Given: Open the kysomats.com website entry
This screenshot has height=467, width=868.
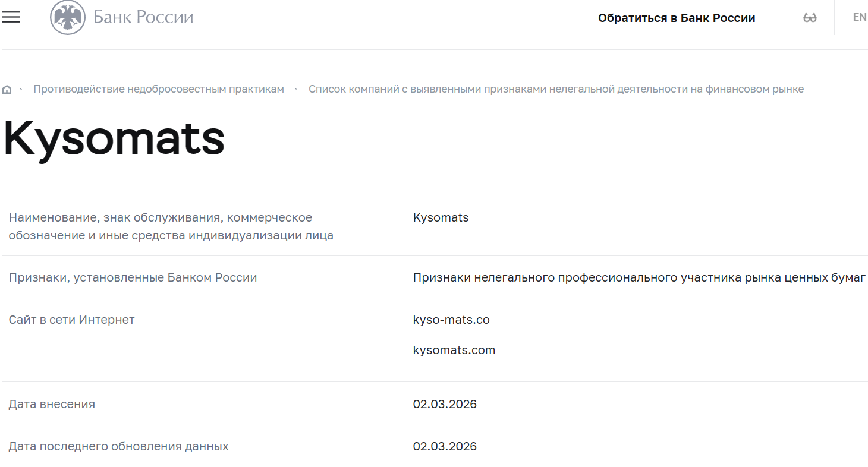Looking at the screenshot, I should [x=454, y=350].
